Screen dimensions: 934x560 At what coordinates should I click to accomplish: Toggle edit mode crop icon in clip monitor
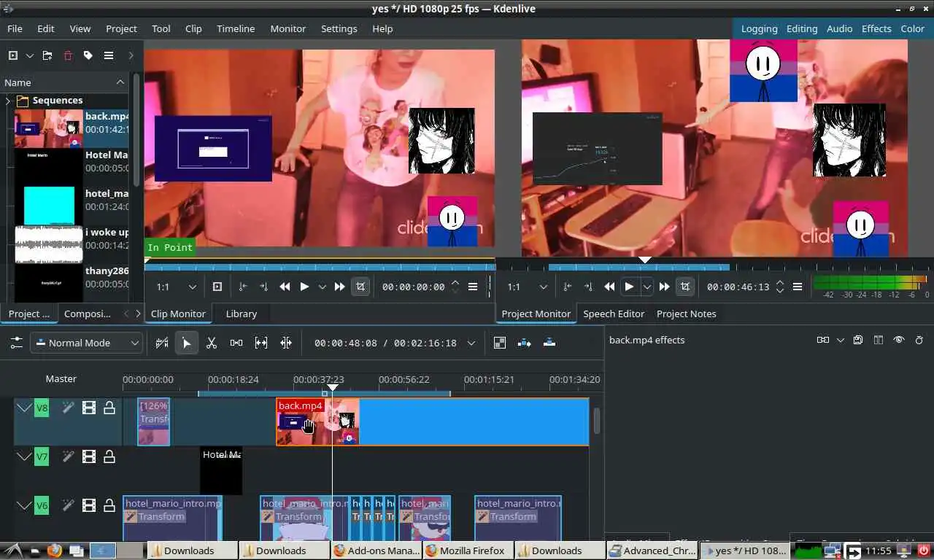pyautogui.click(x=360, y=287)
